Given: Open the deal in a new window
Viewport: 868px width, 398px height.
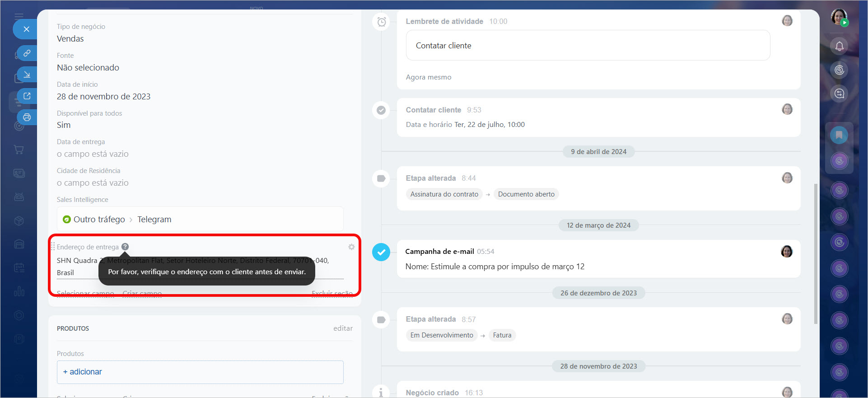Looking at the screenshot, I should tap(27, 96).
